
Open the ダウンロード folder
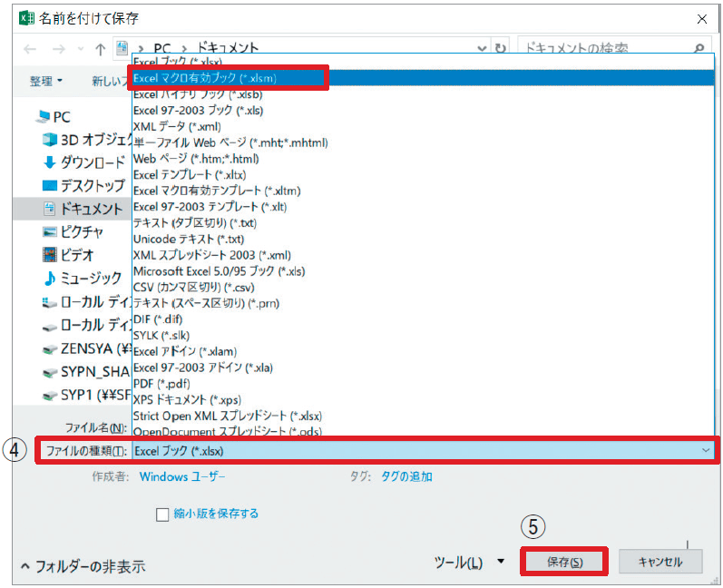click(x=93, y=162)
